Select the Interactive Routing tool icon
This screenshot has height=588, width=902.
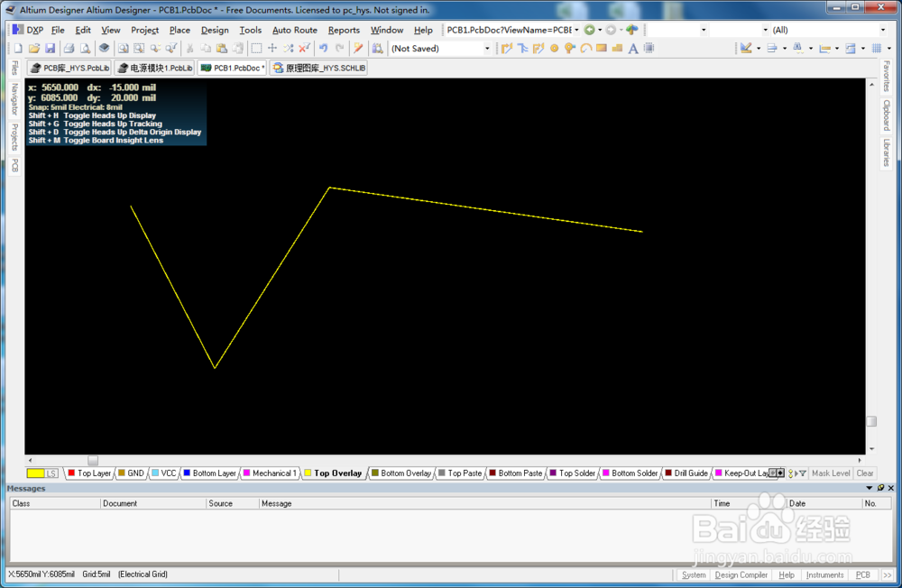pos(507,49)
